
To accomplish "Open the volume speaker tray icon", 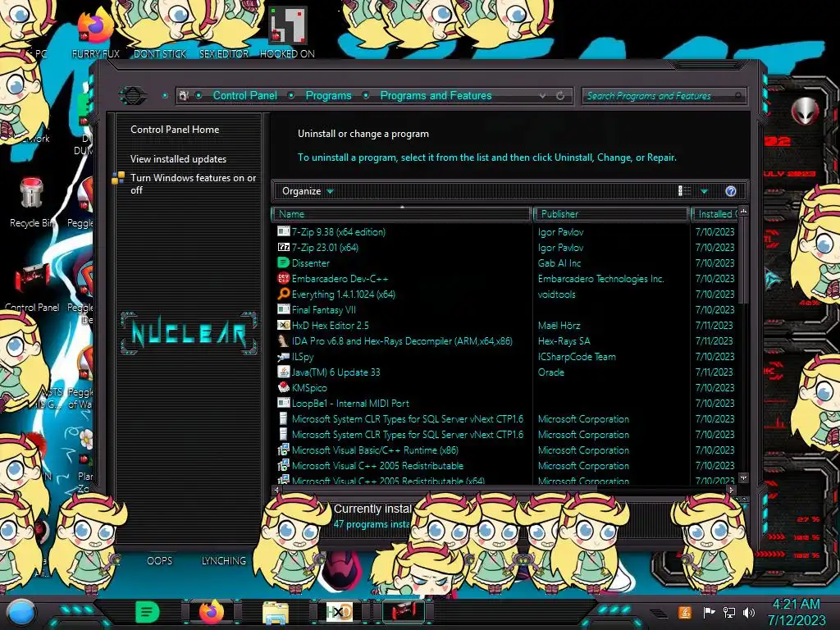I will click(x=749, y=612).
